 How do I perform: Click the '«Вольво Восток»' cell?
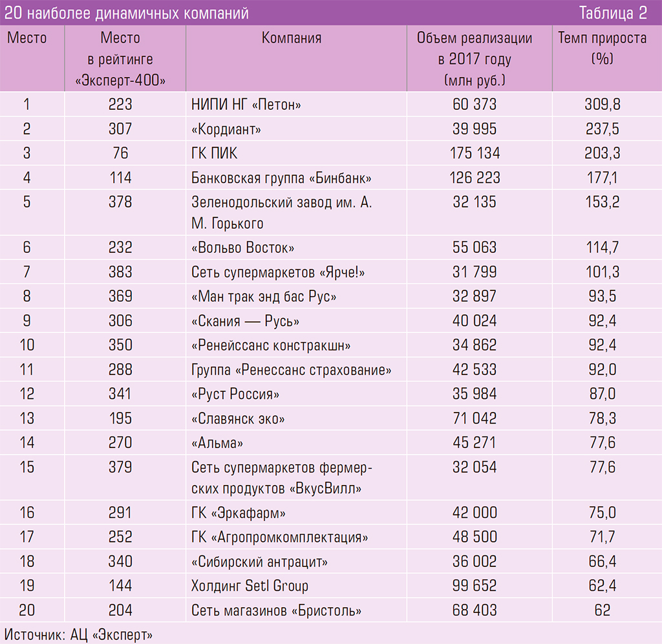click(x=243, y=248)
